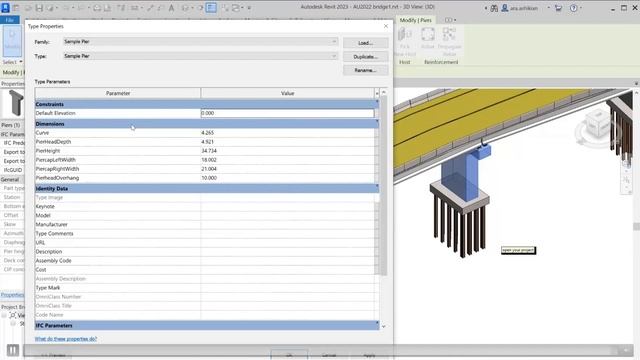This screenshot has width=640, height=360.
Task: Click the Assembly Code parameter row
Action: click(205, 260)
